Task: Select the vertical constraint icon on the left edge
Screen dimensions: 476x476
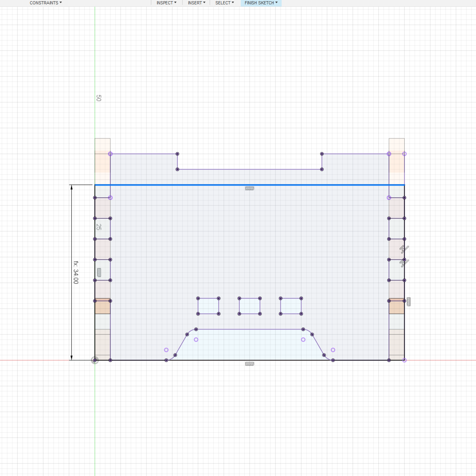Action: [99, 273]
